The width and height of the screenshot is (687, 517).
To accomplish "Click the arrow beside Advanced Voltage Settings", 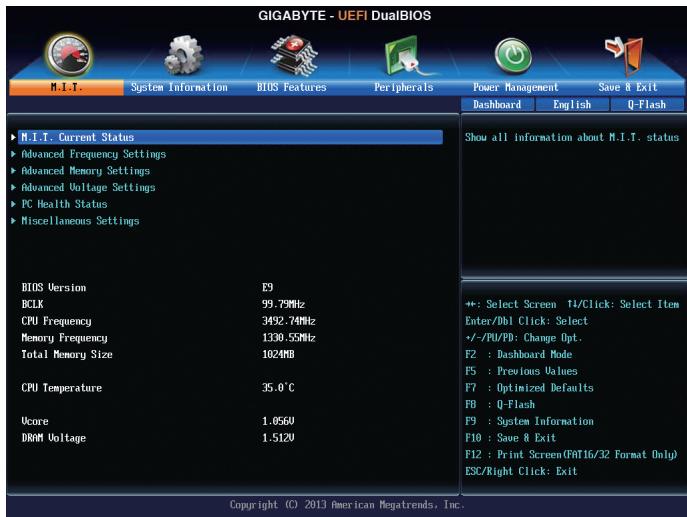I will pyautogui.click(x=13, y=187).
